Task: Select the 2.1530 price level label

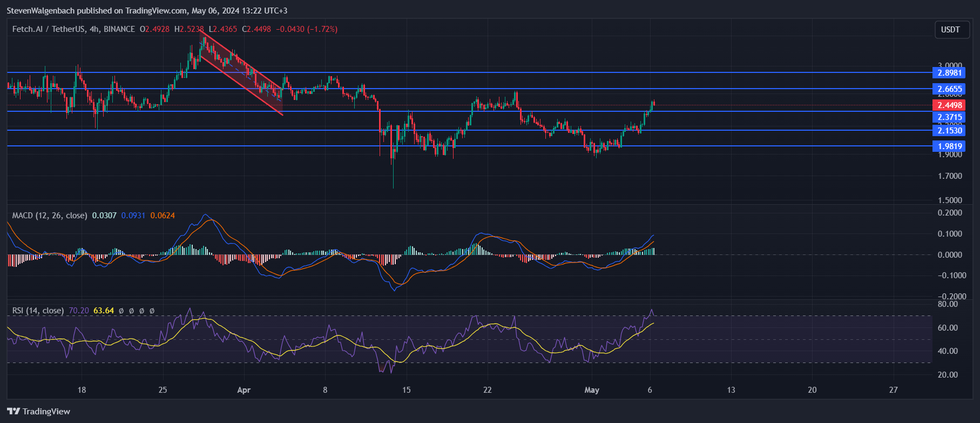Action: [949, 130]
